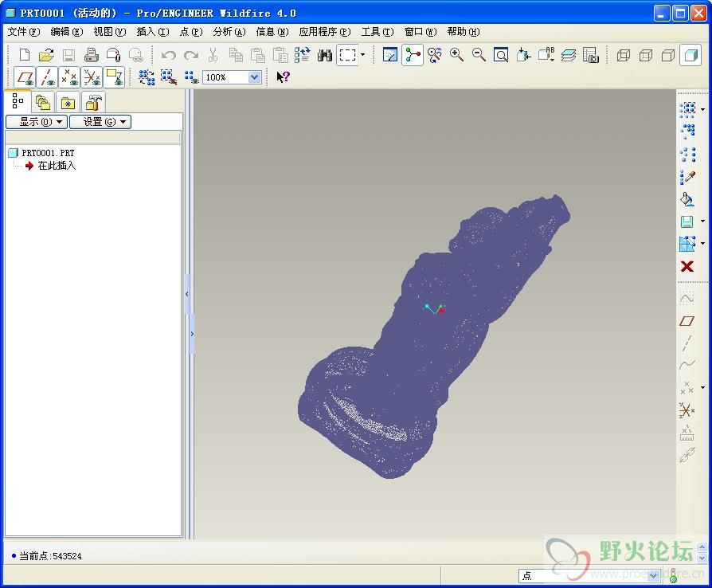Screen dimensions: 712x588
Task: Switch to the Favorites tab
Action: (x=68, y=102)
